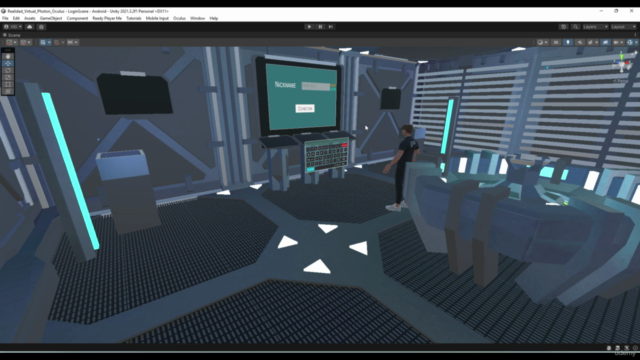Open the account dropdown in toolbar
This screenshot has height=360, width=640.
click(13, 27)
